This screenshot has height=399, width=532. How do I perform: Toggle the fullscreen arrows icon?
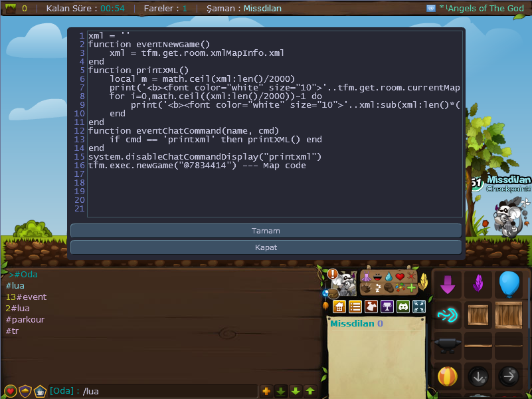(x=419, y=307)
